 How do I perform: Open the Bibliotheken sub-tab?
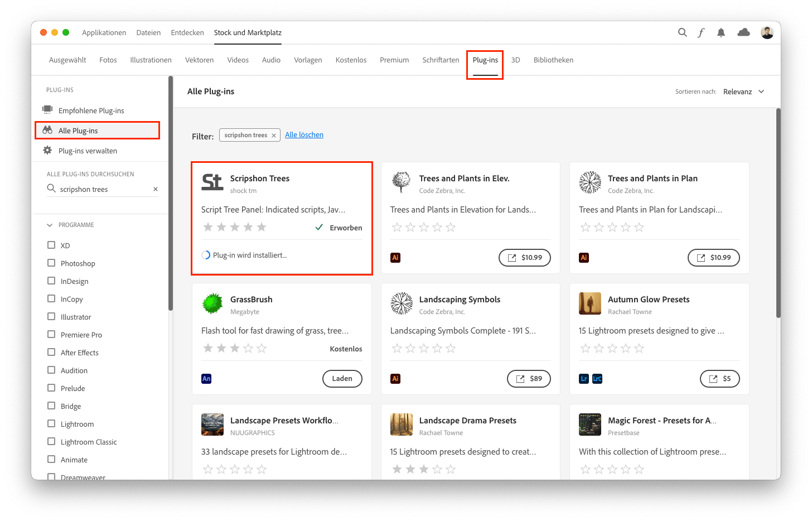(x=553, y=60)
